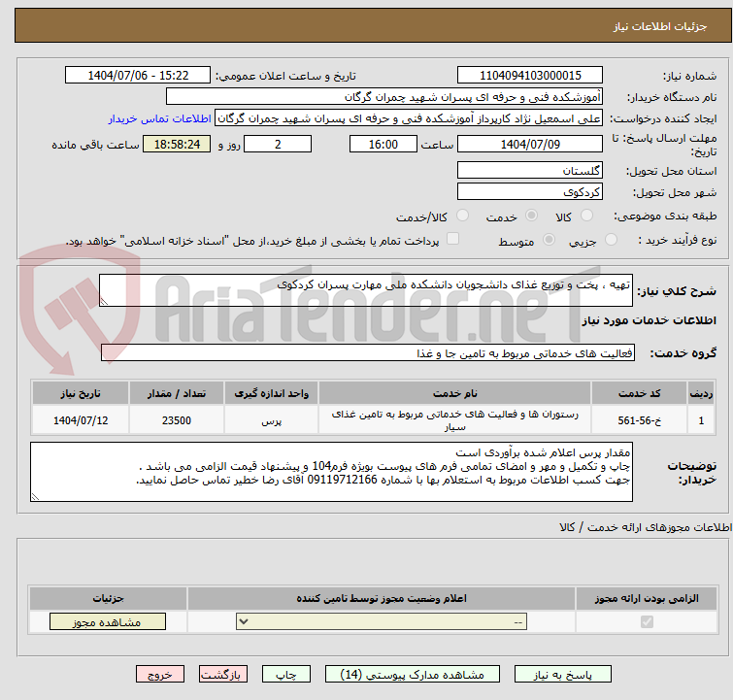Image resolution: width=733 pixels, height=700 pixels.
Task: View attached documents (14) button
Action: tap(413, 675)
